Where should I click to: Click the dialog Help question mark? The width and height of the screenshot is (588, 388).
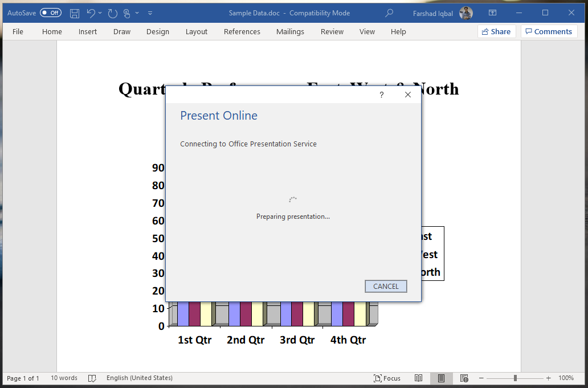(382, 95)
